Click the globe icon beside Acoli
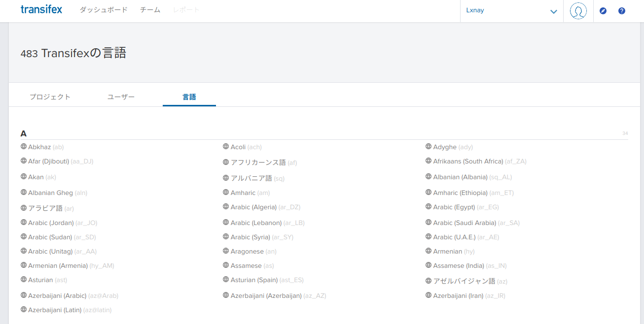Image resolution: width=644 pixels, height=324 pixels. click(226, 147)
